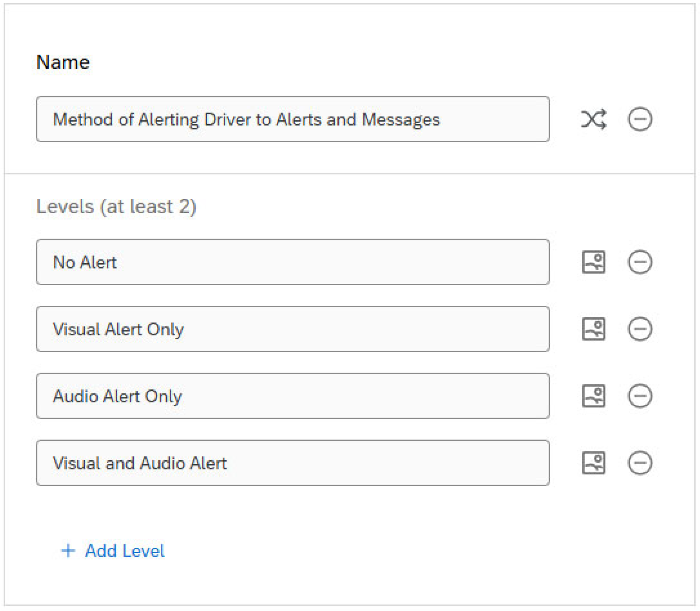The image size is (700, 611).
Task: Click into the No Alert level field
Action: click(x=292, y=262)
